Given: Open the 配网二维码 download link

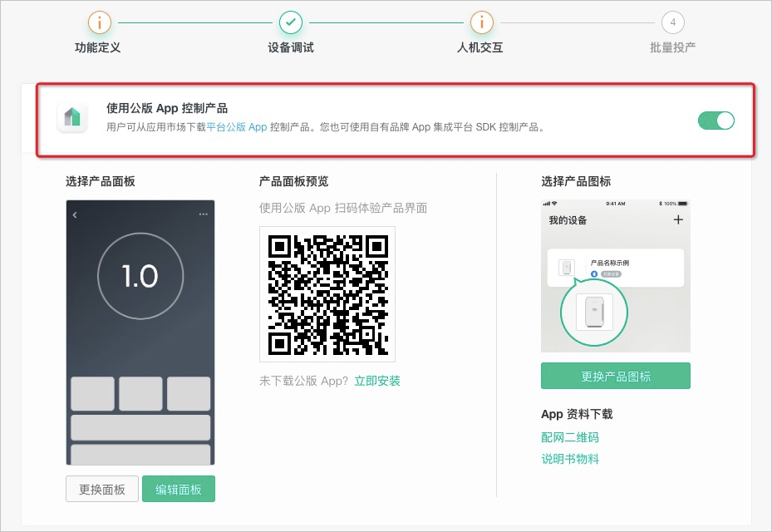Looking at the screenshot, I should tap(569, 437).
